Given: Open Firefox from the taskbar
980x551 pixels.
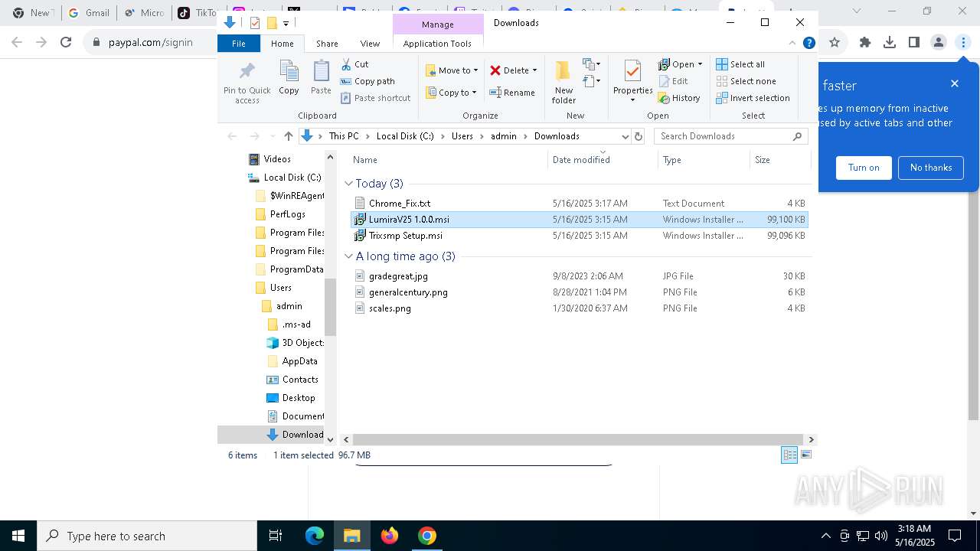Looking at the screenshot, I should (x=390, y=536).
